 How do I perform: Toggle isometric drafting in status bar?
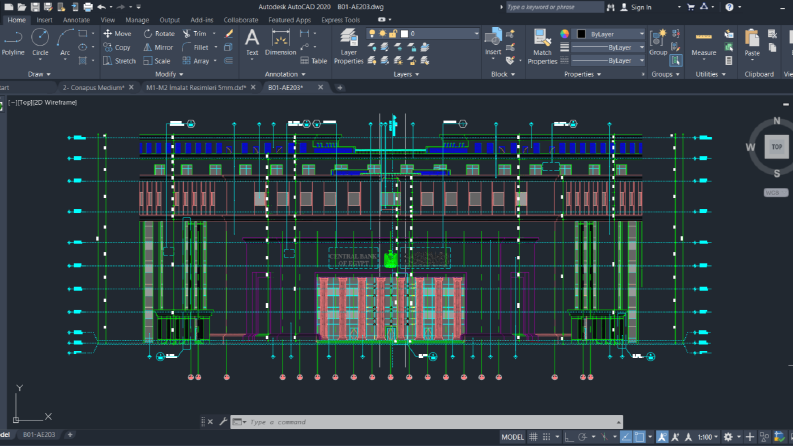click(x=604, y=437)
